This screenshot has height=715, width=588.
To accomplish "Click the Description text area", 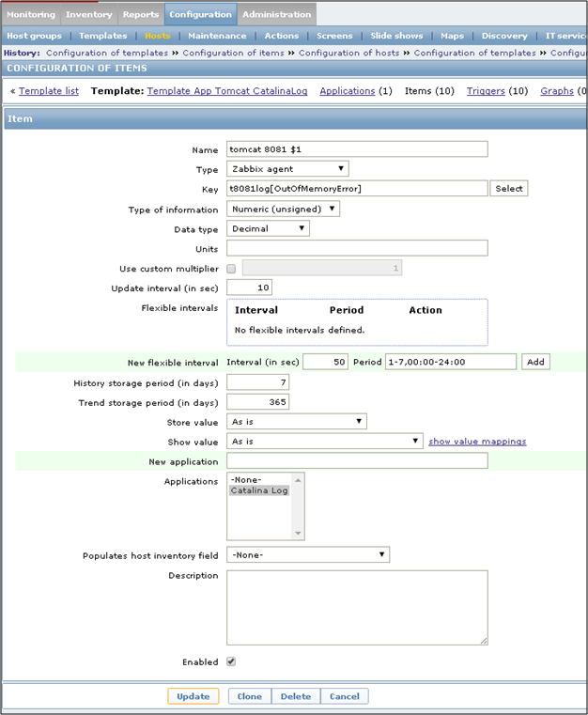I will tap(357, 607).
